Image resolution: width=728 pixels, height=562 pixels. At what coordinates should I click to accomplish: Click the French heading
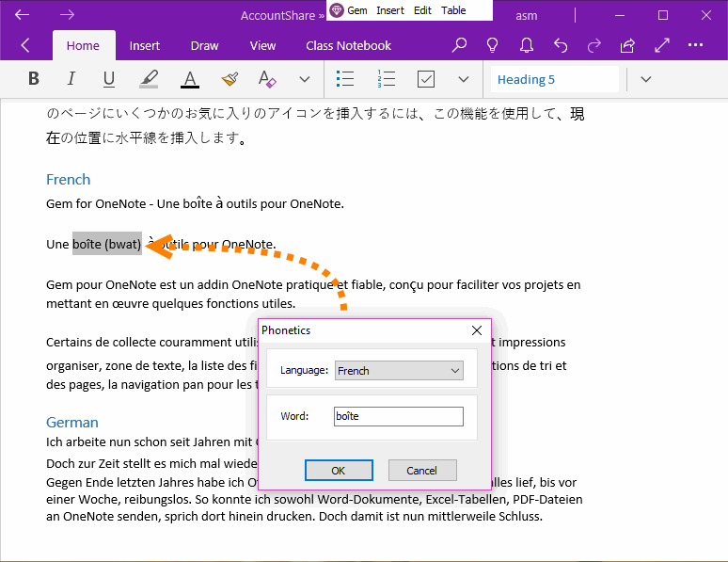tap(69, 180)
